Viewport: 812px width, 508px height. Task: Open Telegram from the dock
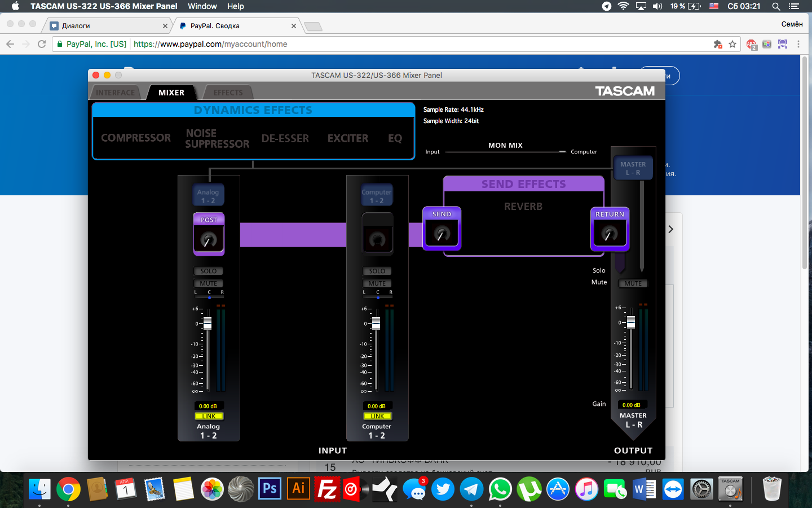(471, 489)
